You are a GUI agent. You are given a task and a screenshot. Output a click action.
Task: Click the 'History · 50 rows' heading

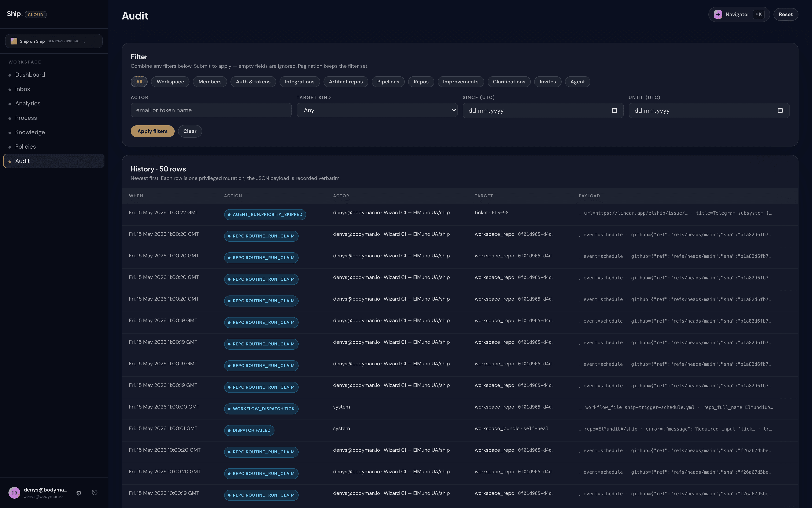pyautogui.click(x=158, y=169)
